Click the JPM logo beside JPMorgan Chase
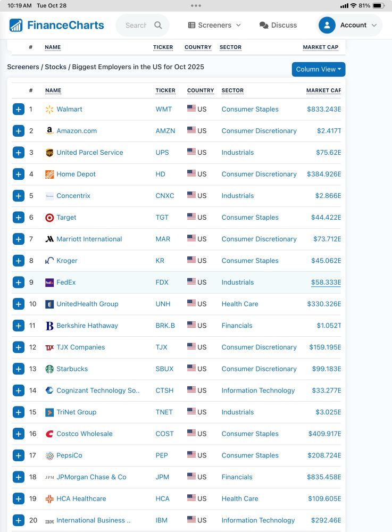The height and width of the screenshot is (532, 392). coord(49,477)
